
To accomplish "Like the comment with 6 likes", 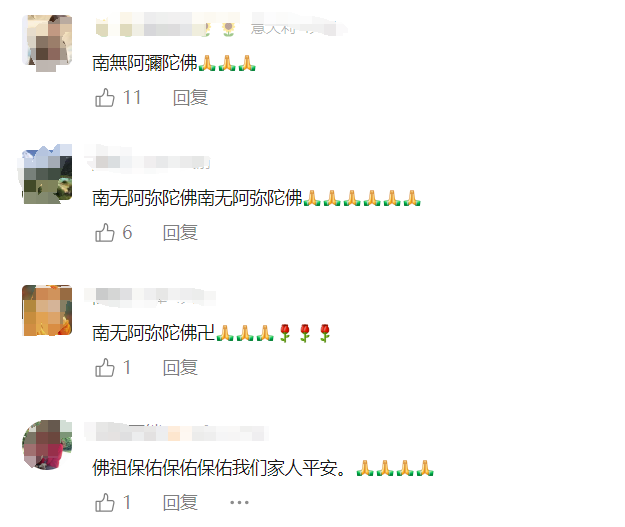I will pyautogui.click(x=105, y=232).
